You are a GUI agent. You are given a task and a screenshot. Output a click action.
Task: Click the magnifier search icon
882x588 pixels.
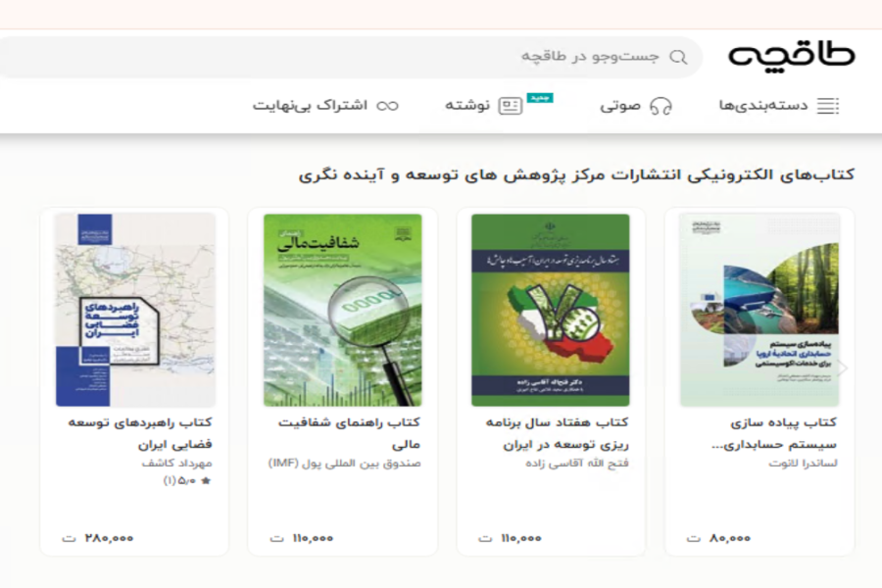tap(678, 57)
